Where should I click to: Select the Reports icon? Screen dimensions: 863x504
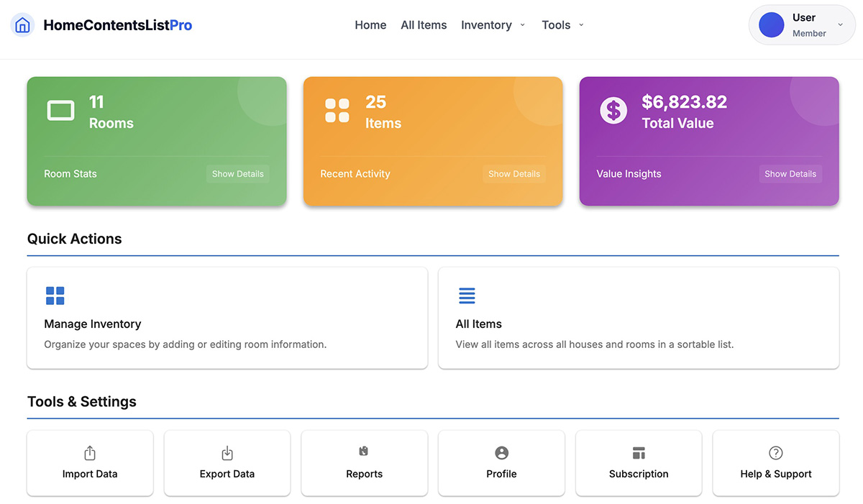click(364, 453)
